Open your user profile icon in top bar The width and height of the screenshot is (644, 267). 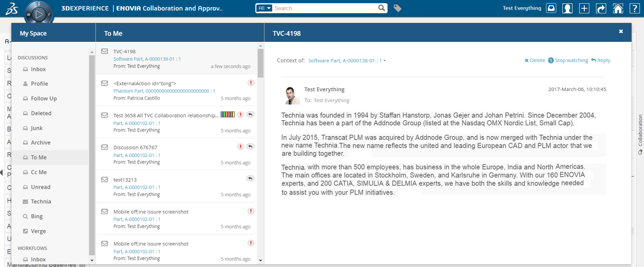(567, 8)
